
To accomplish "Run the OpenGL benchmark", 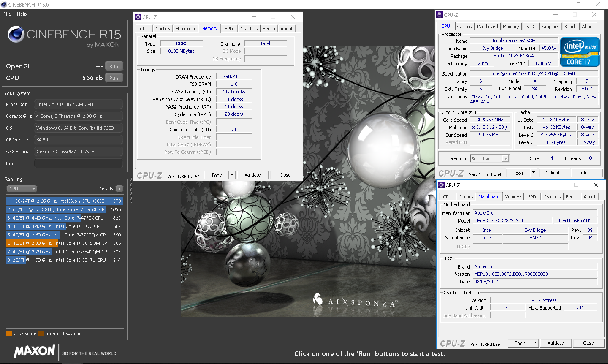I will [x=114, y=66].
